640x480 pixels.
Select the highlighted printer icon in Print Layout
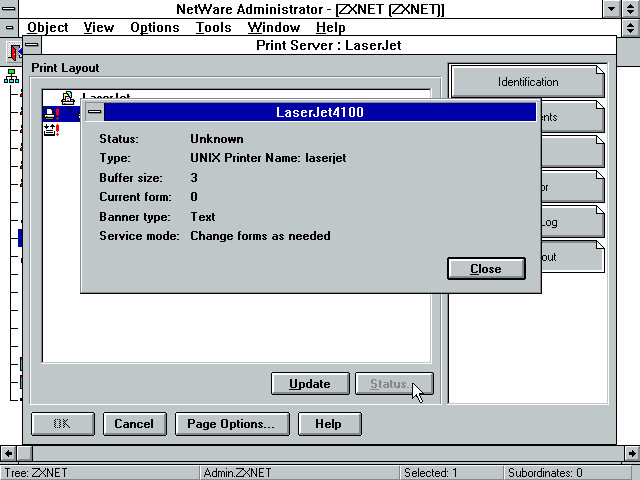[x=49, y=113]
